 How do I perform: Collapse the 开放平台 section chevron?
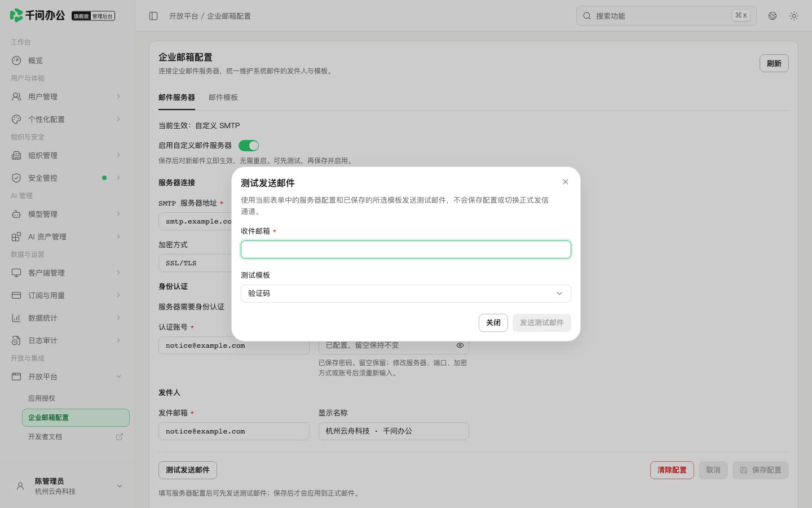(x=118, y=376)
